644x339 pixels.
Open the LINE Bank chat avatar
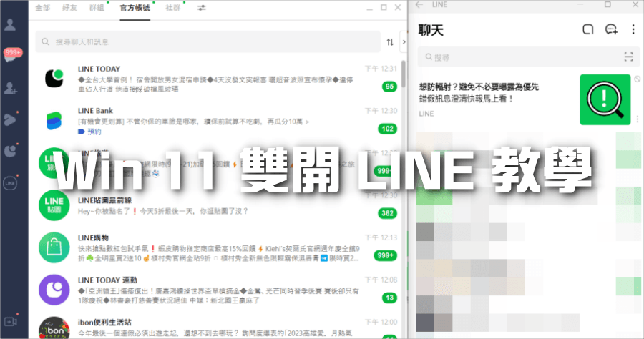coord(54,121)
